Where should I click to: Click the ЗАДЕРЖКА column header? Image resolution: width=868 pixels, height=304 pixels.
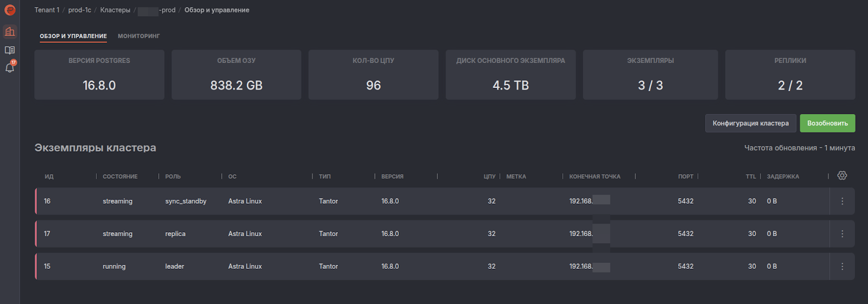click(783, 176)
